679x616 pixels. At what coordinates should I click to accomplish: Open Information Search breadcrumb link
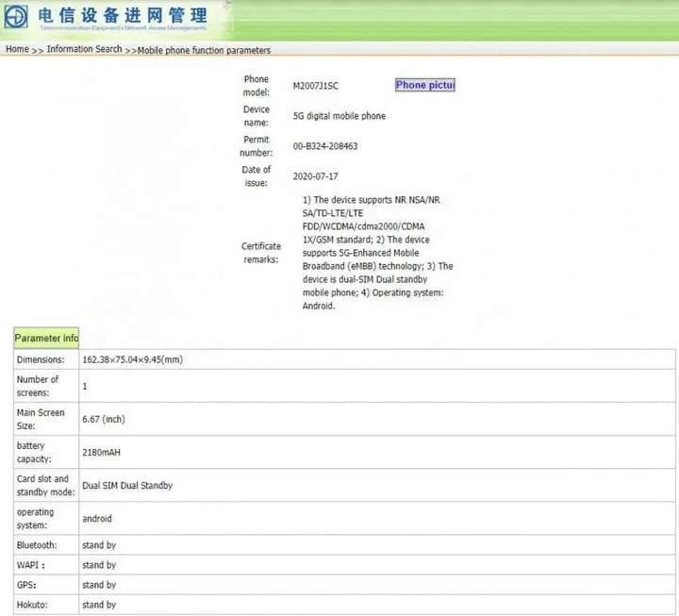coord(84,49)
